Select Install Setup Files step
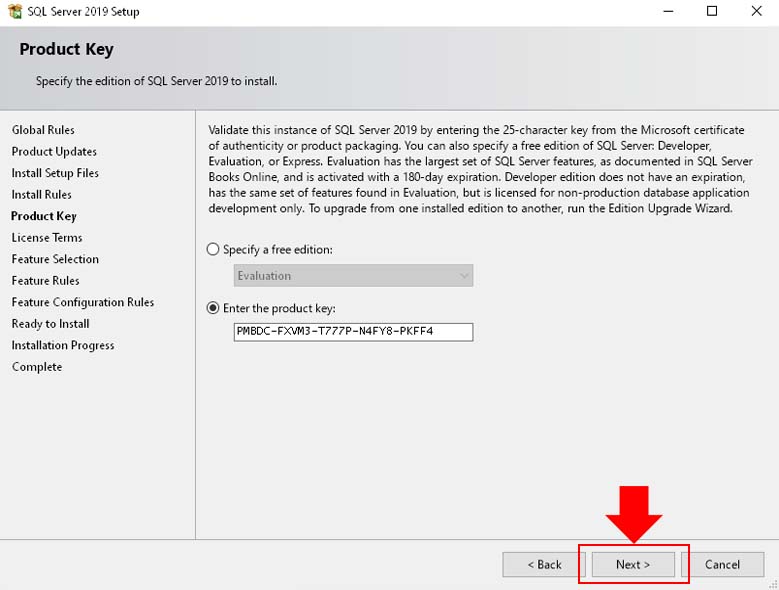This screenshot has width=779, height=590. [55, 173]
